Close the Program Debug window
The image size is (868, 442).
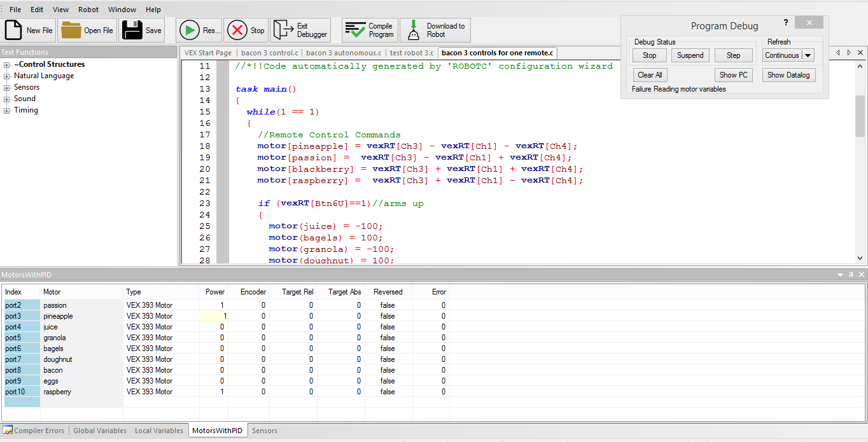(x=809, y=22)
